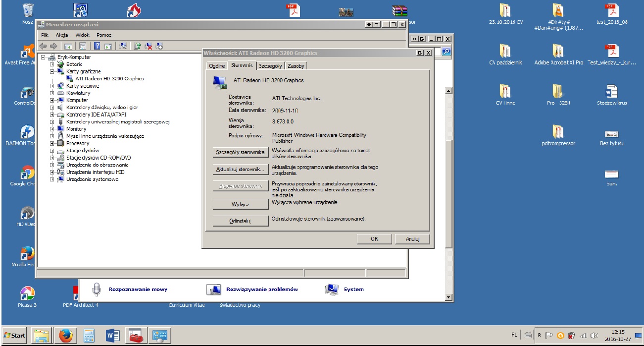Uninstall device toolbar icon with red X
This screenshot has width=644, height=346.
(x=149, y=46)
